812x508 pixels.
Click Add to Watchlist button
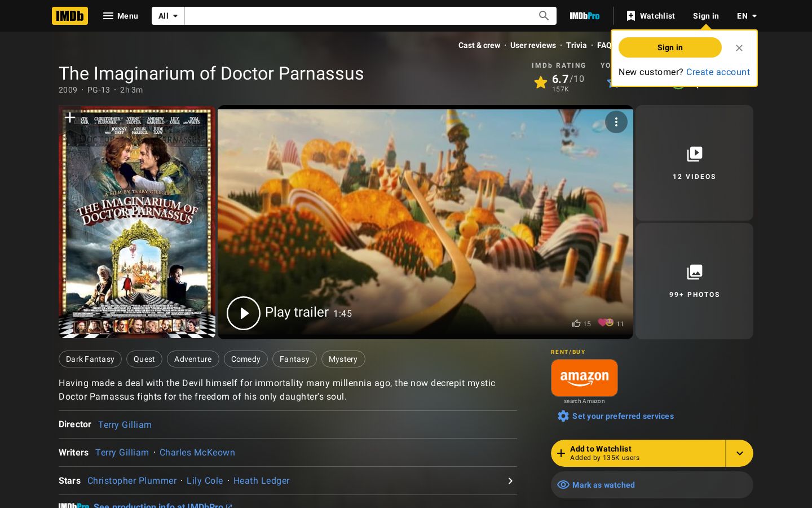[638, 453]
